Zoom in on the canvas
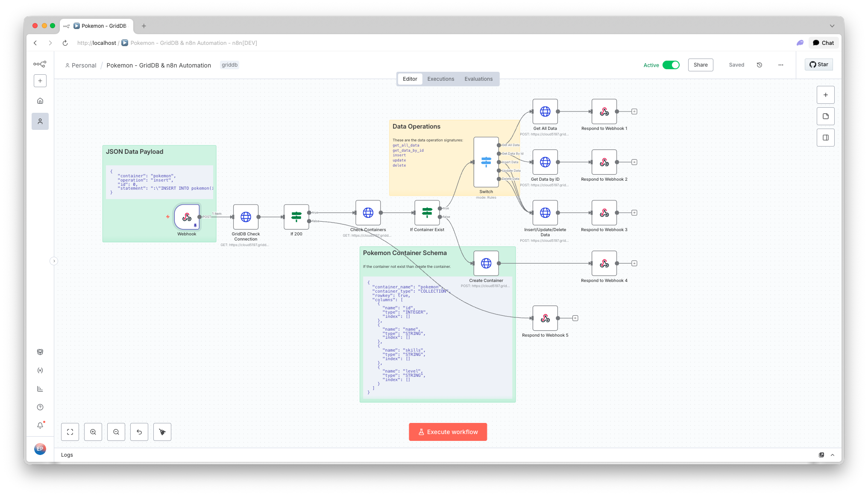 [93, 432]
